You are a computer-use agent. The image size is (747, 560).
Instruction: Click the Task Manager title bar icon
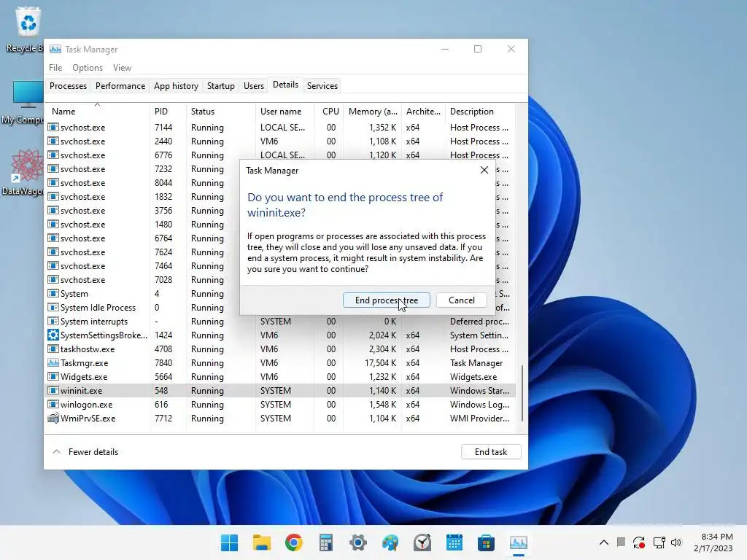[x=55, y=49]
